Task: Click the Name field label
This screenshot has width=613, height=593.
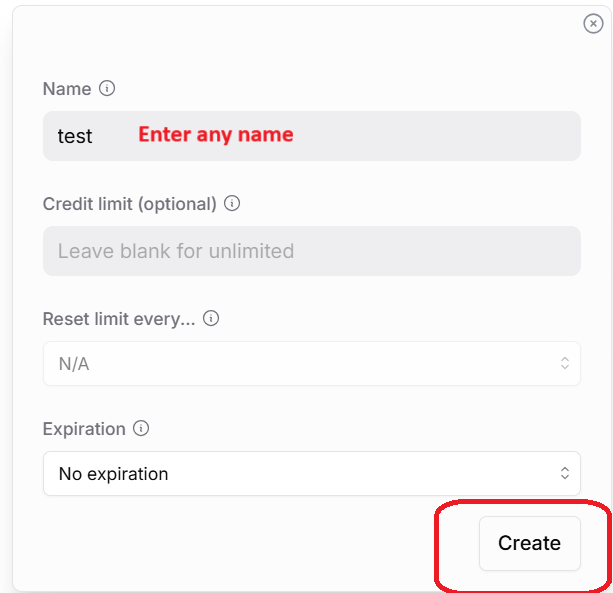Action: 67,89
